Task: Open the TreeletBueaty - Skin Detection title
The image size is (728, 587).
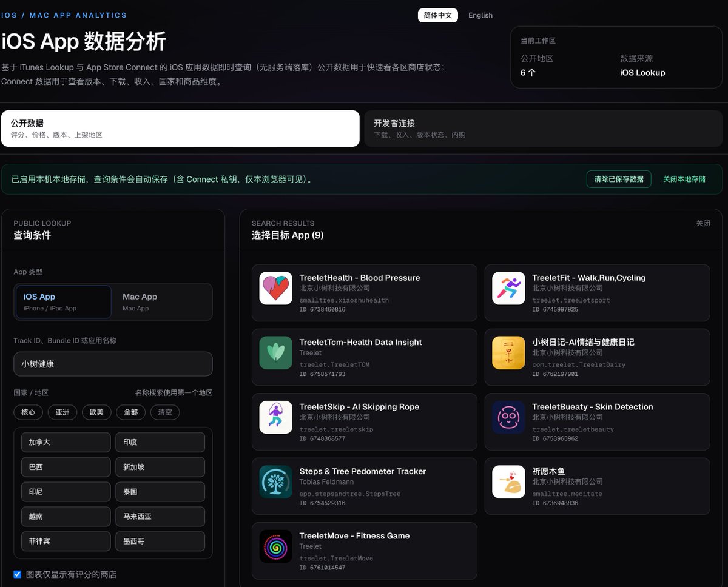Action: pyautogui.click(x=593, y=407)
